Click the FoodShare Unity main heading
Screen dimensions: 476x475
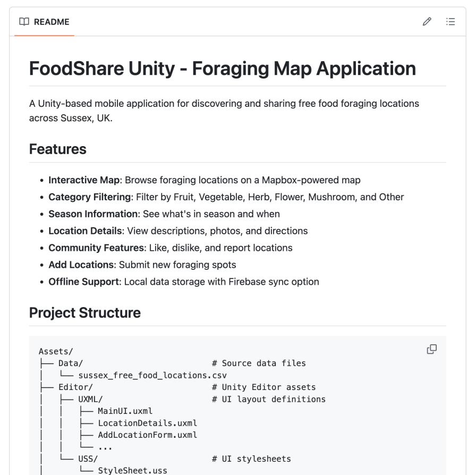pos(223,69)
